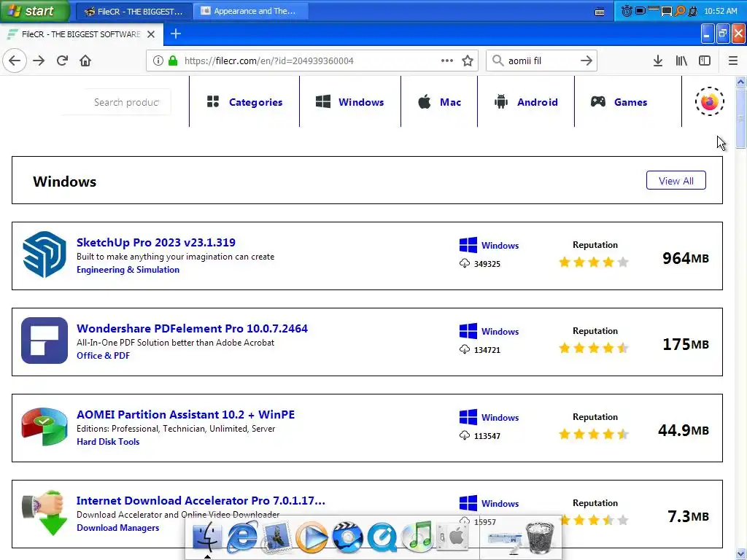Submit the 'aomii fil' search arrow
747x560 pixels.
pyautogui.click(x=587, y=61)
